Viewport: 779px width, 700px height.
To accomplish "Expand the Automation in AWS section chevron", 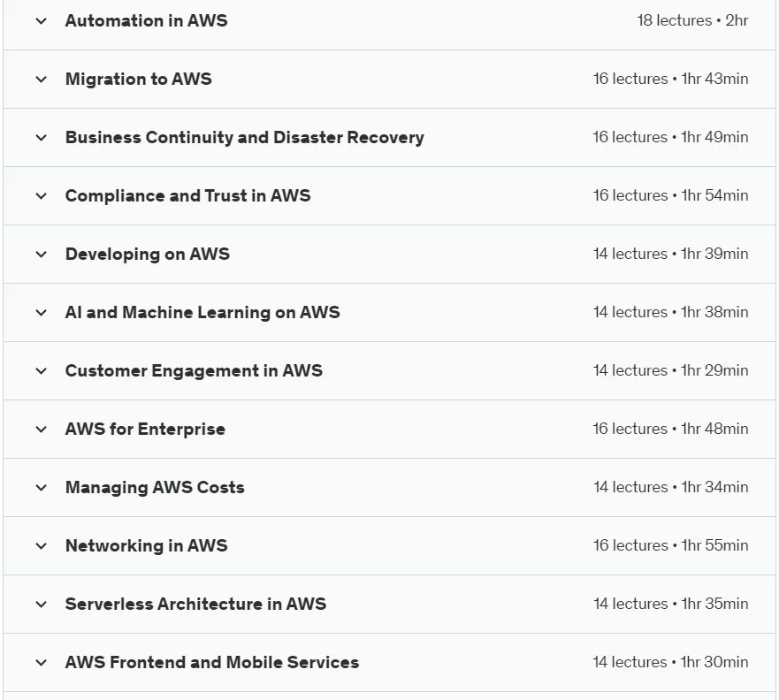I will [x=42, y=21].
